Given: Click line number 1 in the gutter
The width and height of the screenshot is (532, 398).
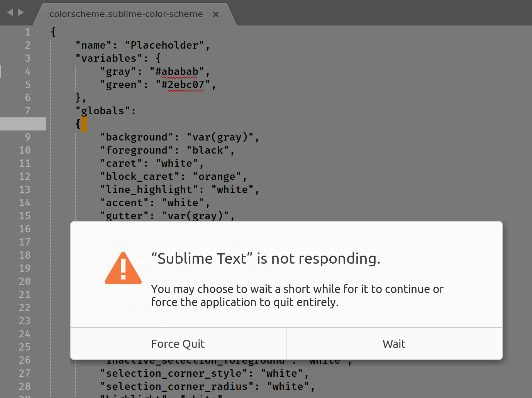Looking at the screenshot, I should click(x=27, y=32).
